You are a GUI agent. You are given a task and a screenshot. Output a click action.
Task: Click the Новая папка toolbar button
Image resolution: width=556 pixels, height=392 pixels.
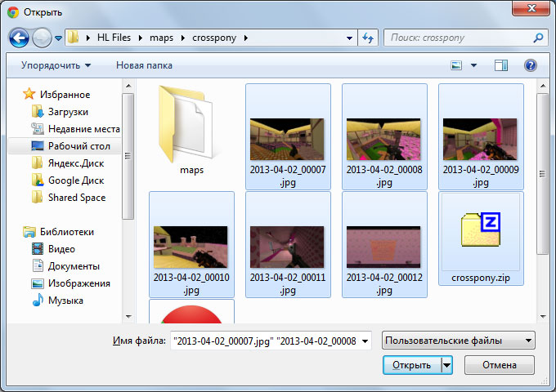145,65
